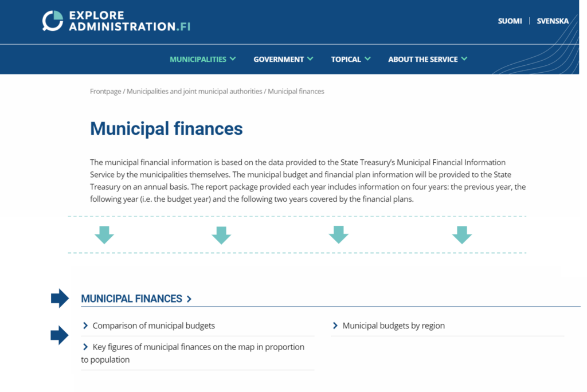This screenshot has height=392, width=587.
Task: Click the rightmost teal down arrow
Action: (x=461, y=234)
